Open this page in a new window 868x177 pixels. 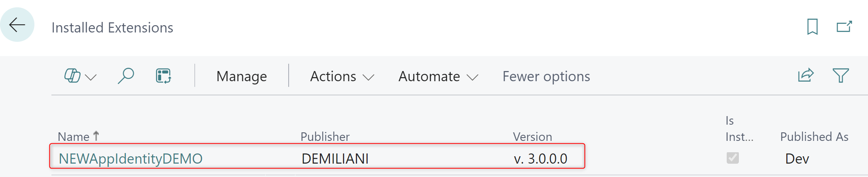[x=844, y=27]
